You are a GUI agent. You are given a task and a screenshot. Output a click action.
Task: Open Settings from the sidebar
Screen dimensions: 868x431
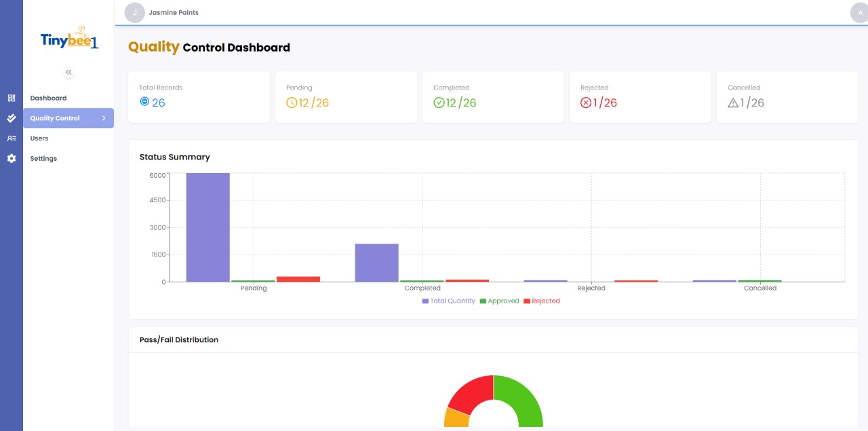[x=43, y=158]
